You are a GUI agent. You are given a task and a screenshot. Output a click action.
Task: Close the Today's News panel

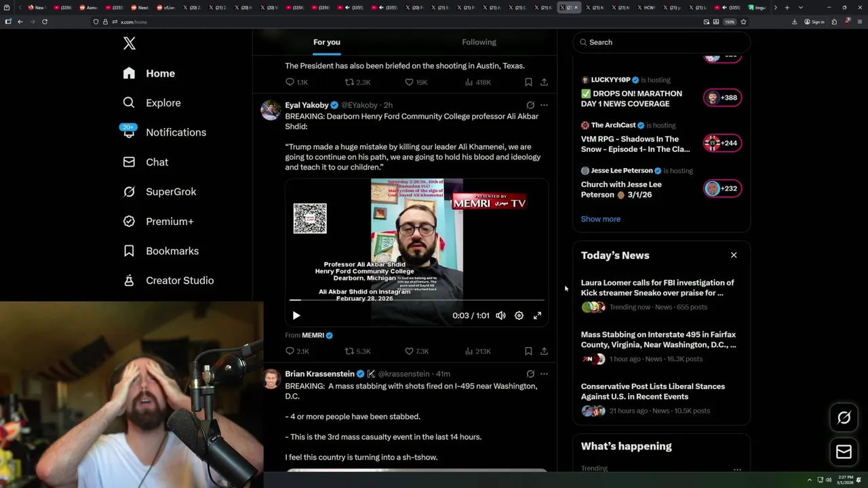click(734, 256)
